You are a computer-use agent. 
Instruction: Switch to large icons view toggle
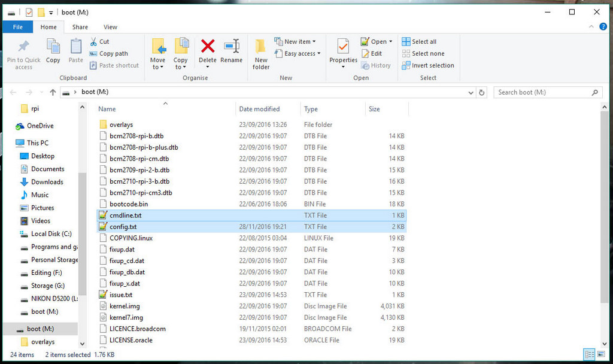[601, 354]
